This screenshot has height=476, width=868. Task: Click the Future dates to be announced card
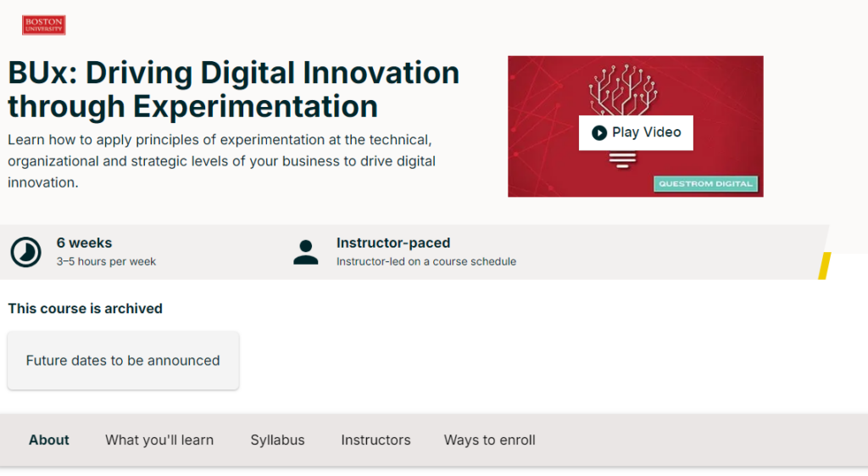(x=123, y=361)
